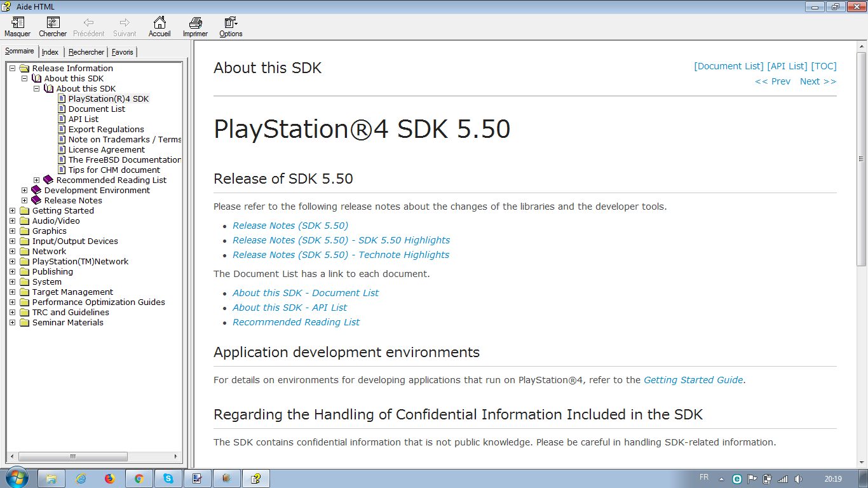This screenshot has height=488, width=868.
Task: Click the Release Information folder icon
Action: (25, 68)
